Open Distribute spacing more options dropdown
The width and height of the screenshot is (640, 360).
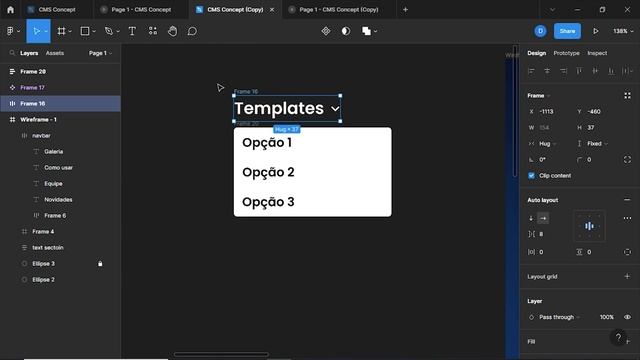tap(627, 71)
